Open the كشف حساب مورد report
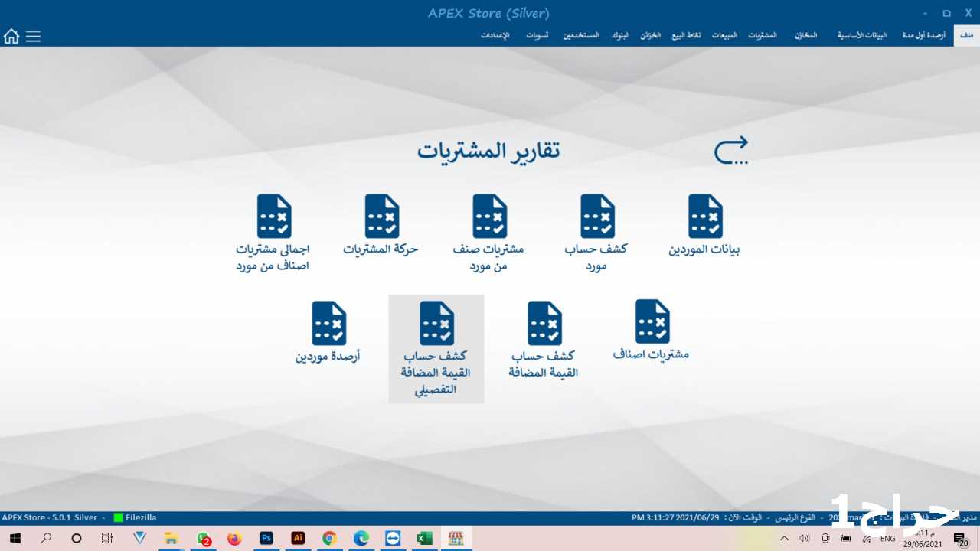Viewport: 980px width, 551px height. click(x=596, y=231)
